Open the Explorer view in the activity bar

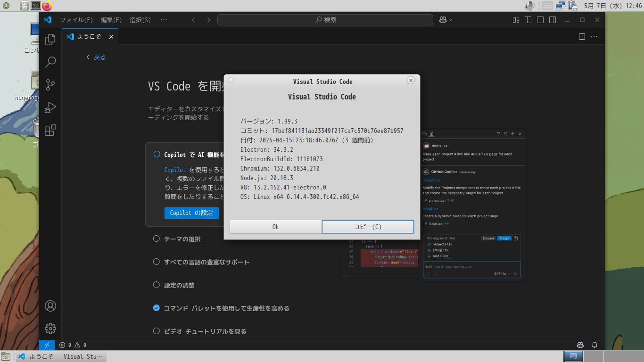[50, 40]
